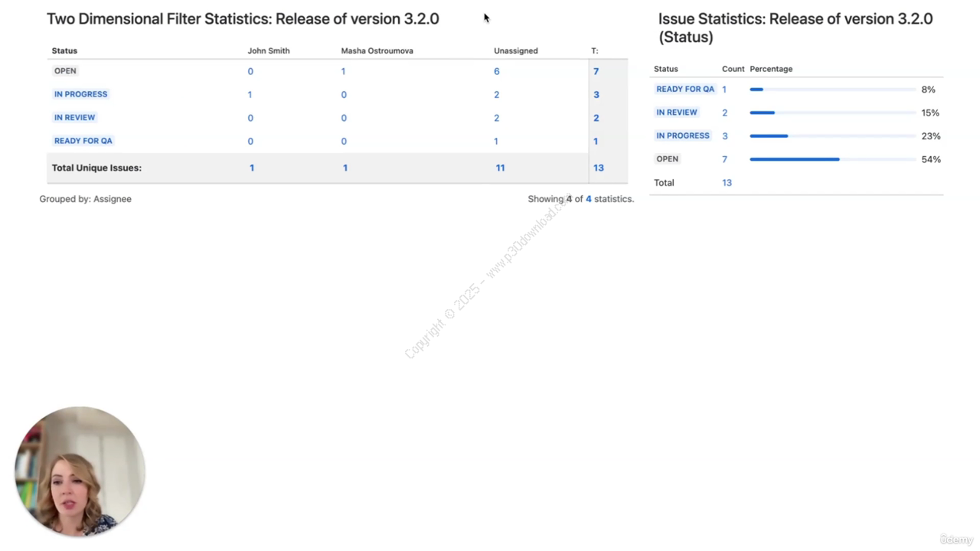Image resolution: width=980 pixels, height=551 pixels.
Task: Click the blue 4 total in Showing statistics
Action: point(589,199)
